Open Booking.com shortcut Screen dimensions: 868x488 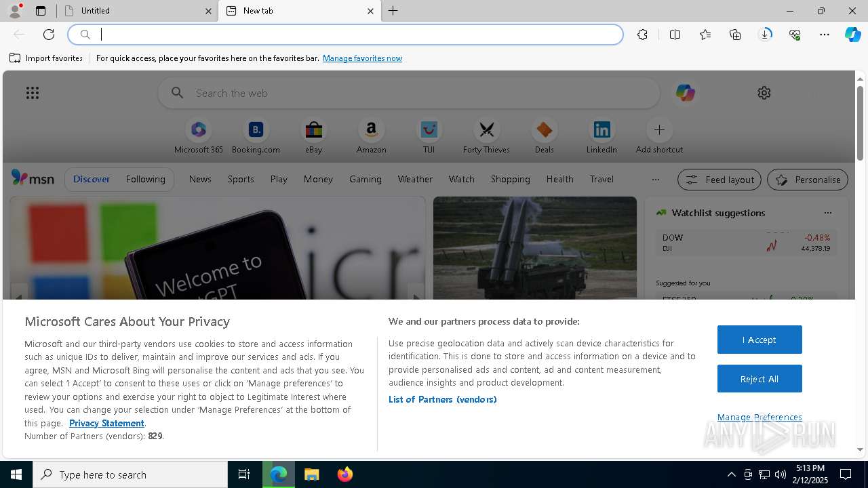[256, 136]
